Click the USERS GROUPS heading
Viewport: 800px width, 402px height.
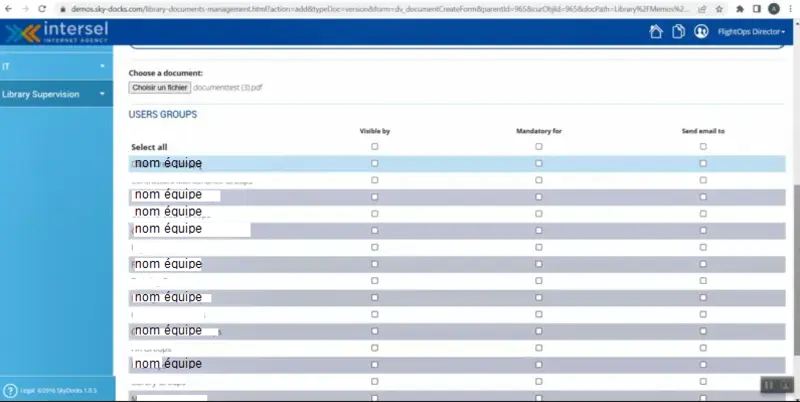click(163, 114)
